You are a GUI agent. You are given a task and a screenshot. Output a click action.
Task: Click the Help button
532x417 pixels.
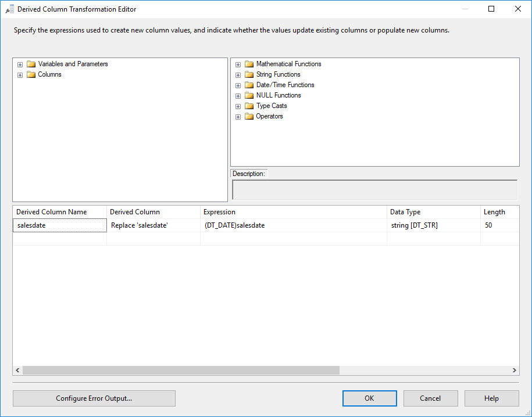pos(491,398)
